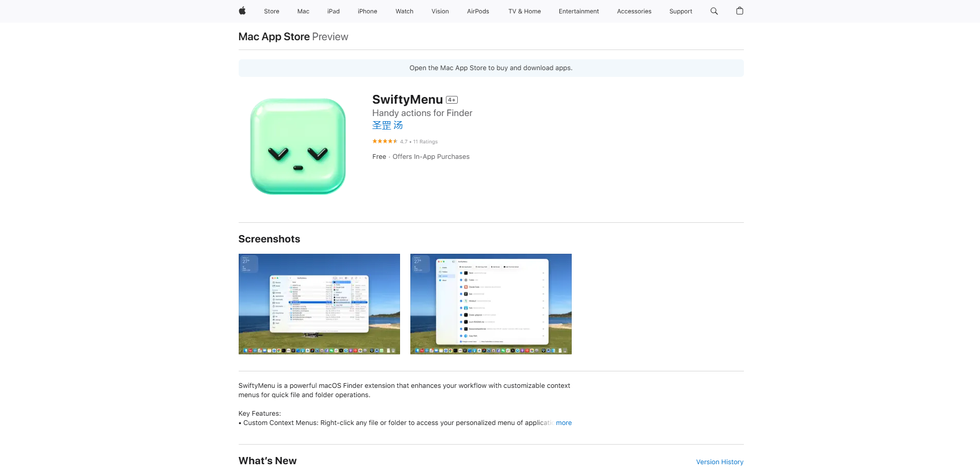Open the Watch section

404,11
